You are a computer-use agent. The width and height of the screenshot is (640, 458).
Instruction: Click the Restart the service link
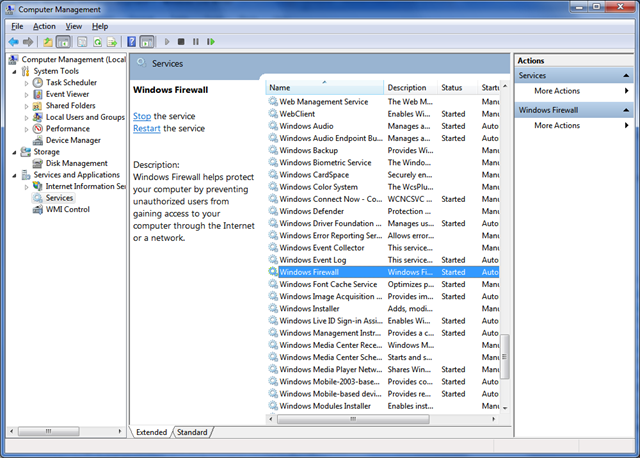click(147, 129)
